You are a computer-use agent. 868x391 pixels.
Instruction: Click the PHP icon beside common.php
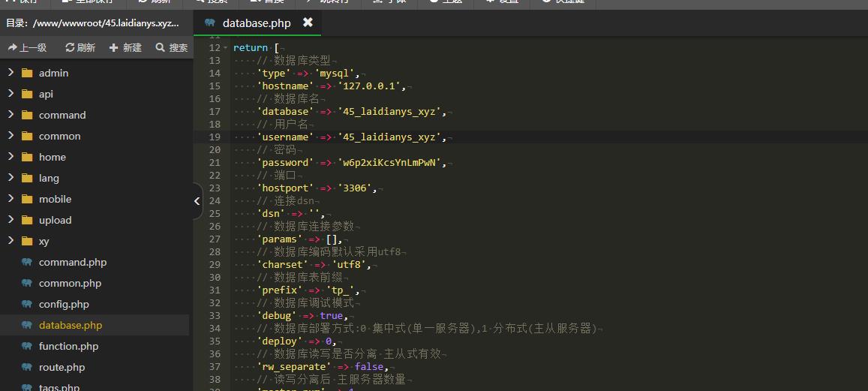coord(26,284)
